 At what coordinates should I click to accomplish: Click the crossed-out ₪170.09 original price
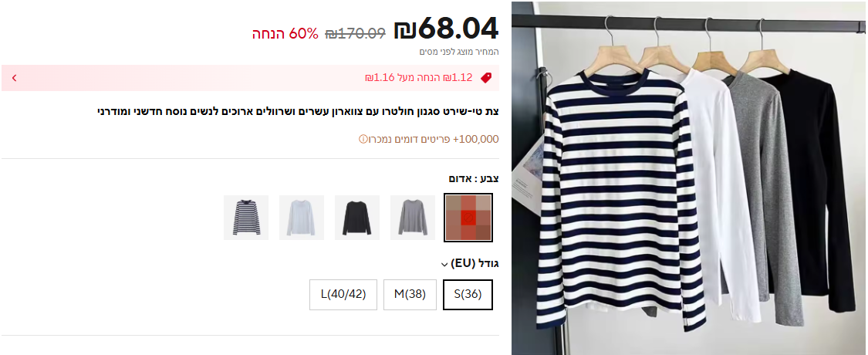coord(356,34)
